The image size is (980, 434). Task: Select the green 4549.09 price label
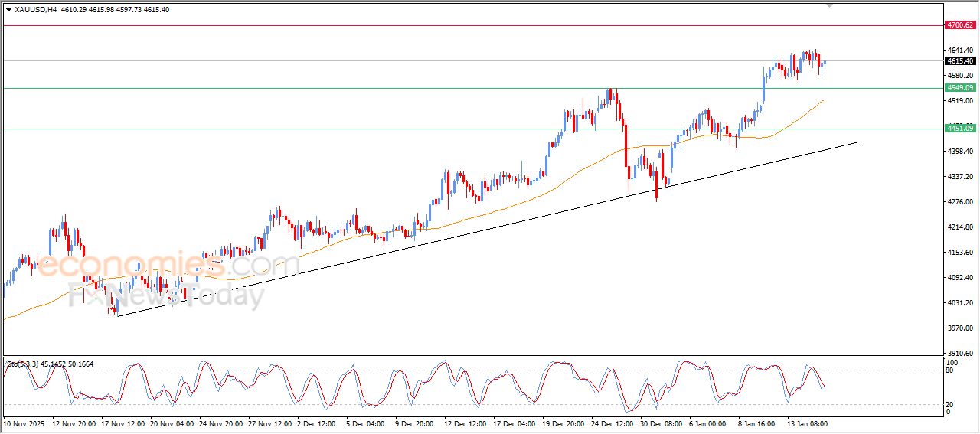[x=960, y=88]
